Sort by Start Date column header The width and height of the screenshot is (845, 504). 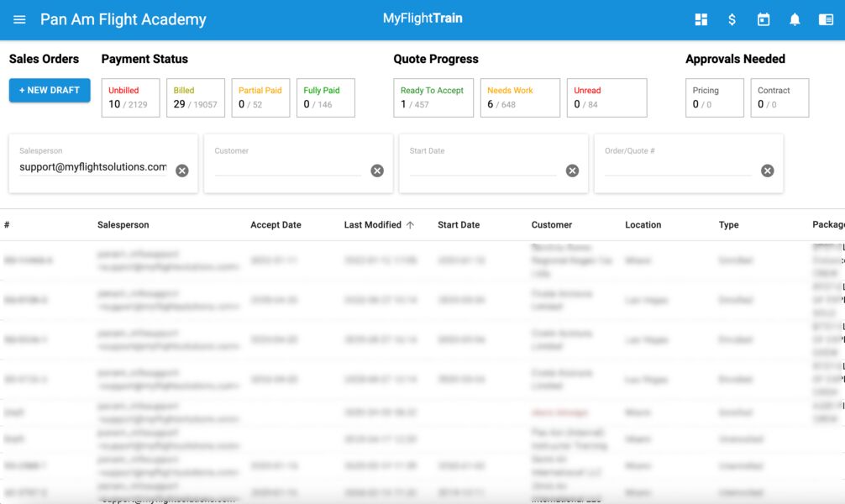tap(459, 225)
